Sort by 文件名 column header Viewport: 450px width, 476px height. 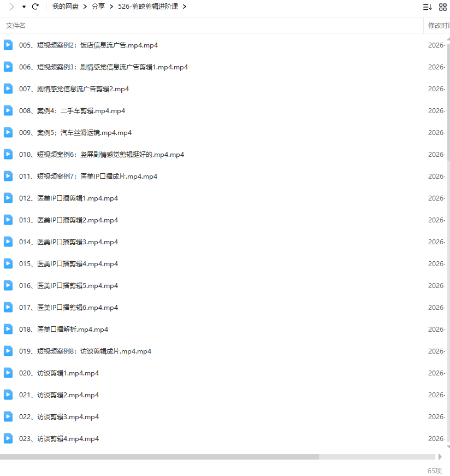16,26
